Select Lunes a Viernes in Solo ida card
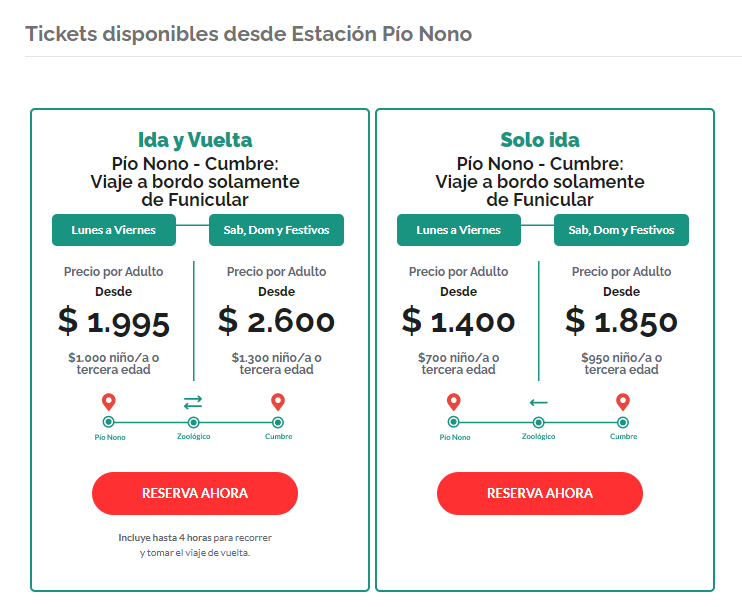This screenshot has width=742, height=607. pyautogui.click(x=458, y=230)
